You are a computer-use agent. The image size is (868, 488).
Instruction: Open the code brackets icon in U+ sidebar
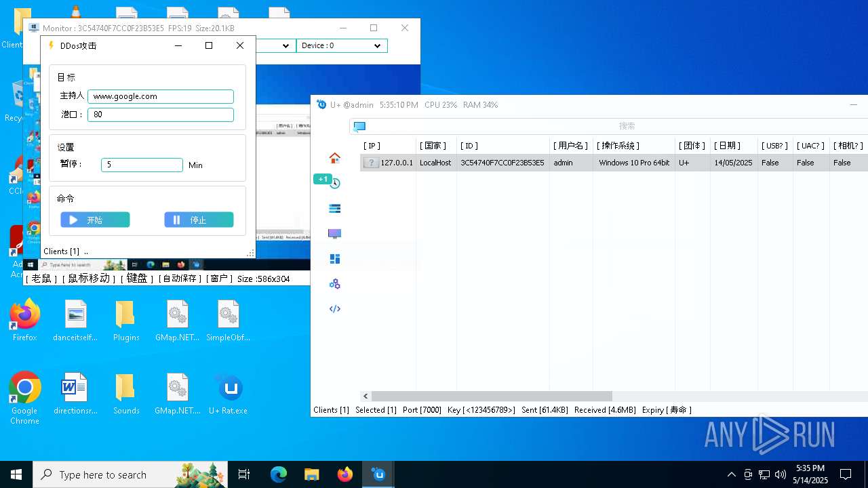[334, 309]
